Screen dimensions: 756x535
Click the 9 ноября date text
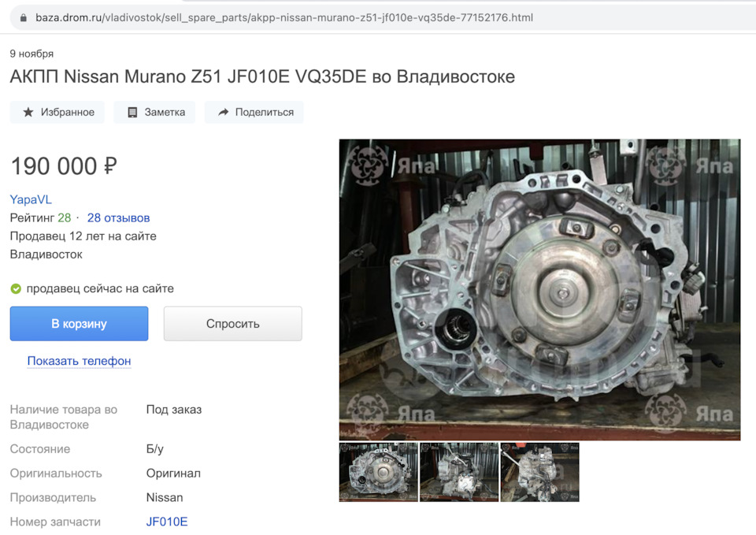coord(31,54)
